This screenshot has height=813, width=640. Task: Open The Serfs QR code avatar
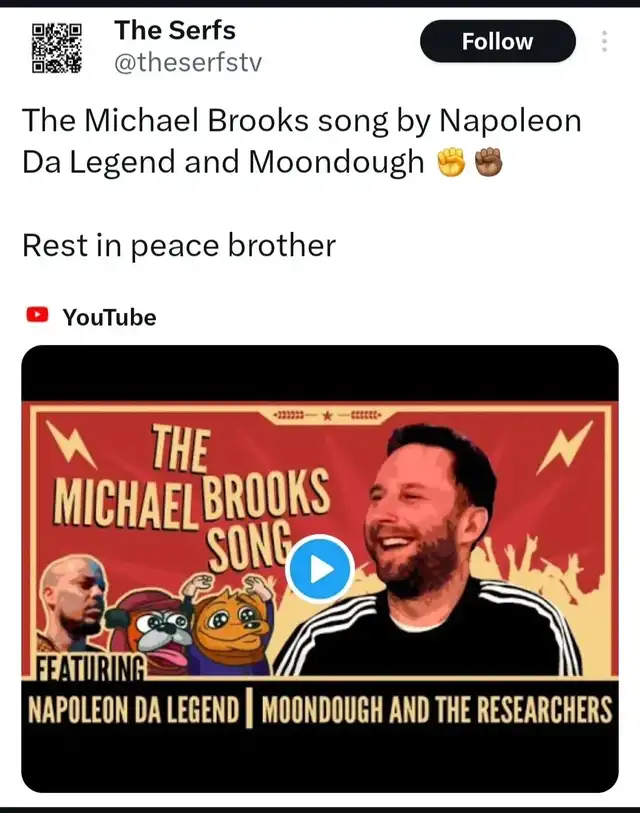[57, 48]
